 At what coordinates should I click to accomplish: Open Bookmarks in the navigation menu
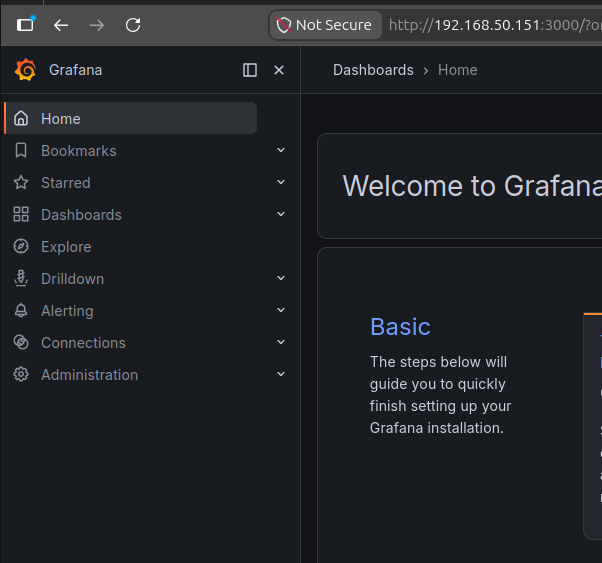(x=79, y=151)
